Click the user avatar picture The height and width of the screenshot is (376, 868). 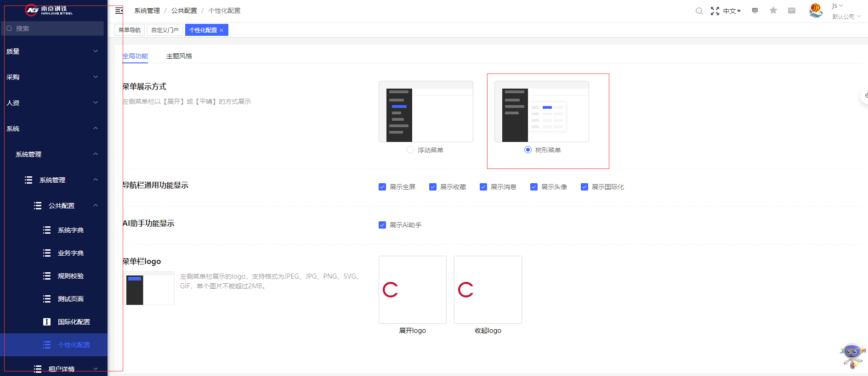(x=816, y=11)
